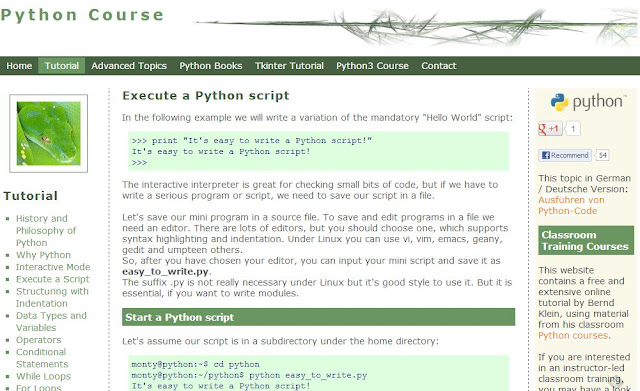
Task: Open the Why Python link
Action: click(43, 255)
